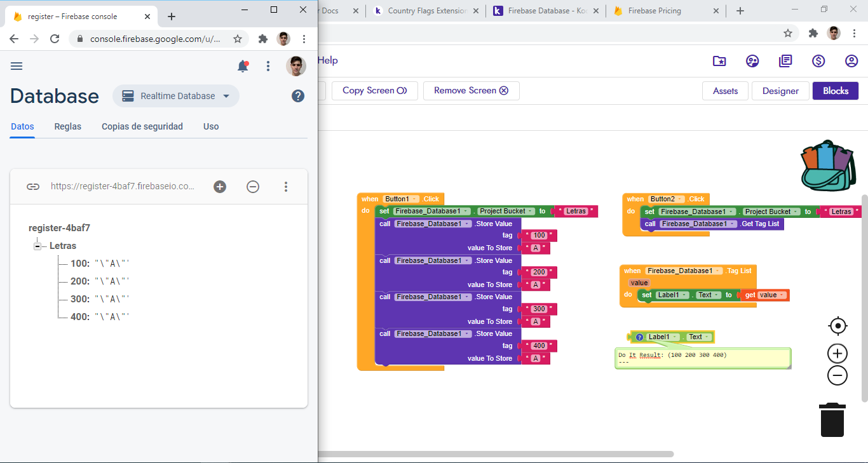Add a child node with plus icon
868x463 pixels.
tap(220, 187)
